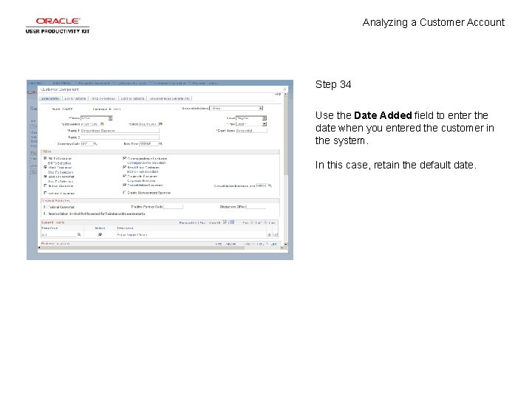Open the Sold To Selection link

pos(61,182)
